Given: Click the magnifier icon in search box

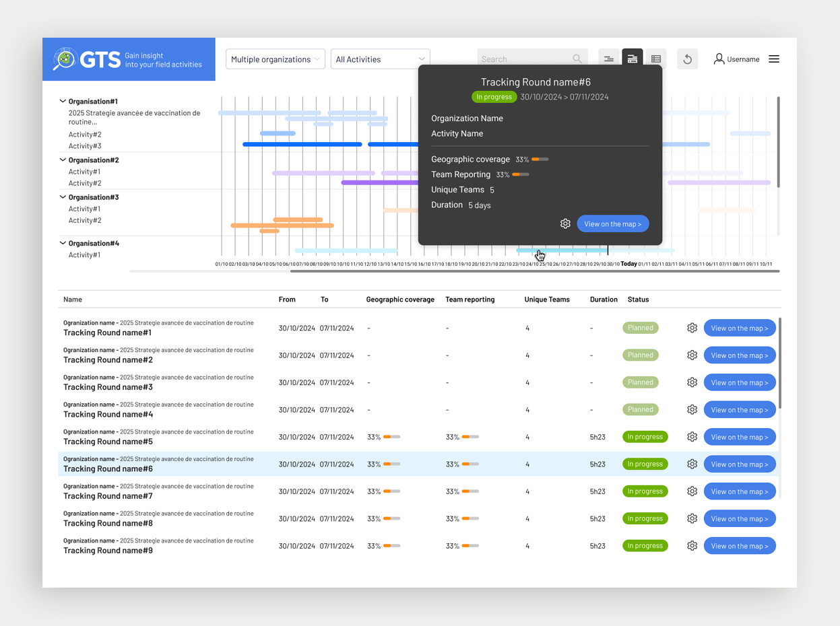Looking at the screenshot, I should 577,59.
